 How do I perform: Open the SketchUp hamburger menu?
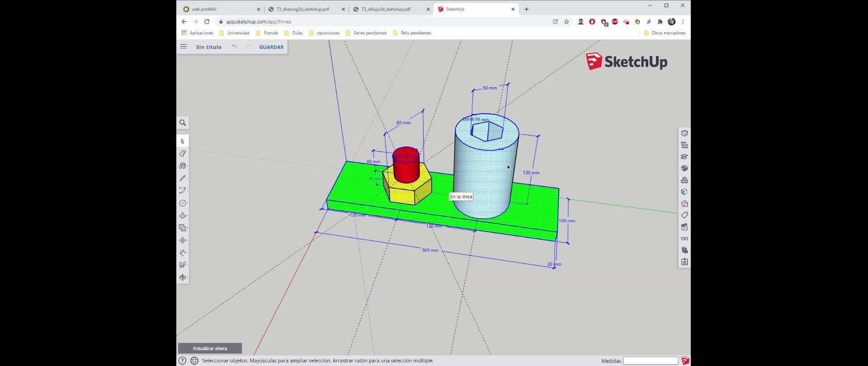click(x=184, y=47)
